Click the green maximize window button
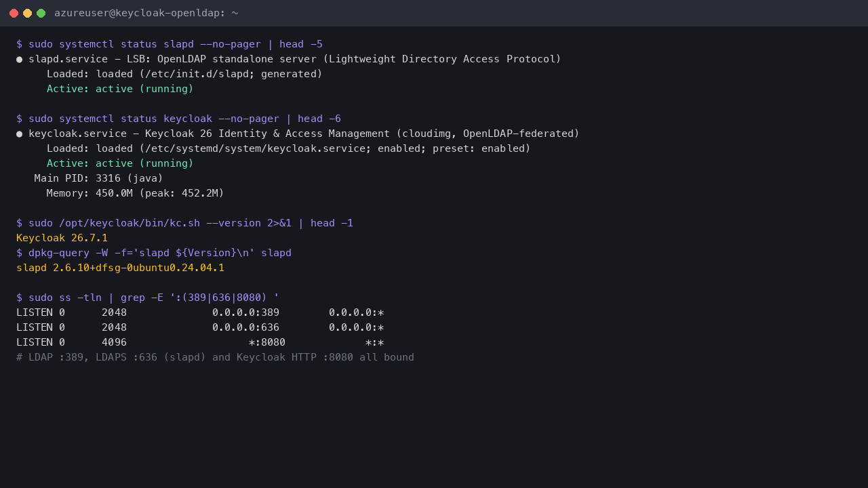Image resolution: width=868 pixels, height=488 pixels. coord(41,13)
